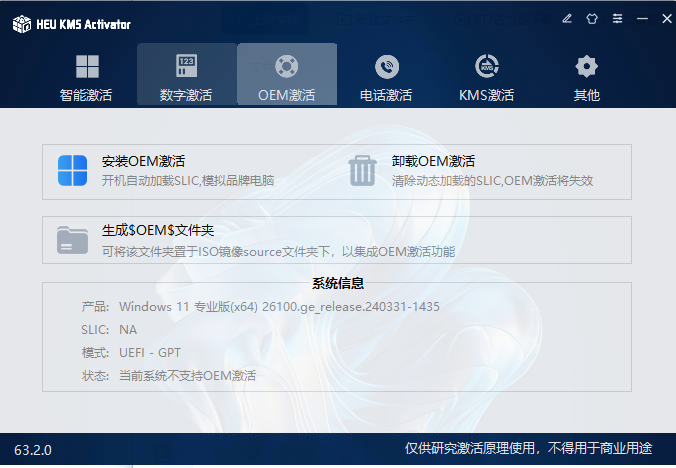Open the KMS激活 tab
This screenshot has width=676, height=468.
pos(487,74)
